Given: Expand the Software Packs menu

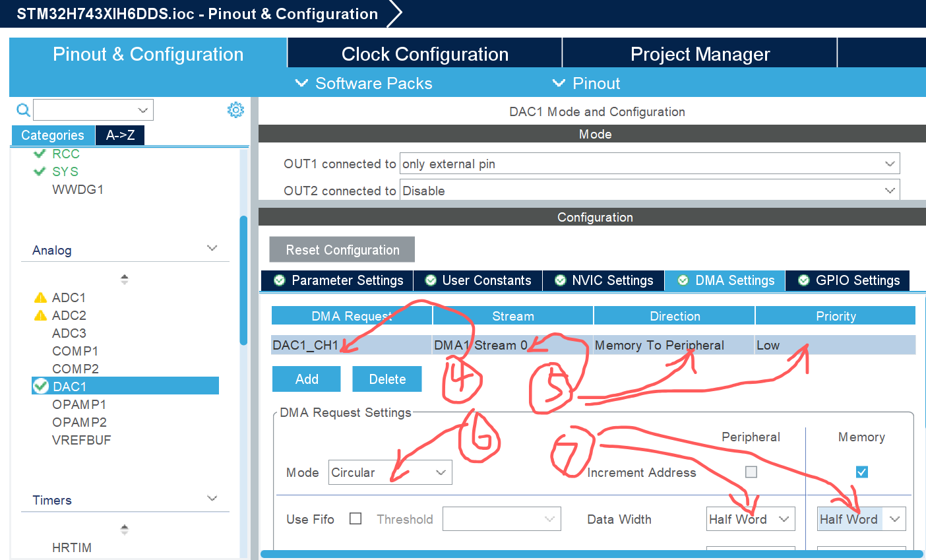Looking at the screenshot, I should tap(364, 83).
